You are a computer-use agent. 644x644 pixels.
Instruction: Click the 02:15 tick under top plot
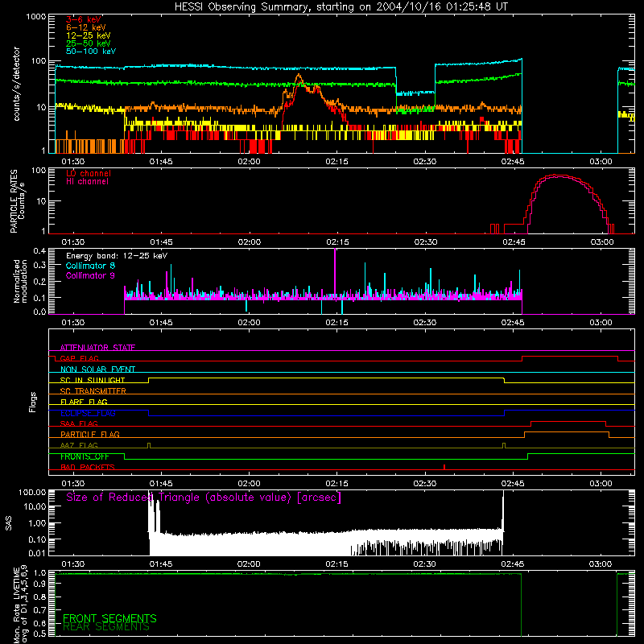pos(336,162)
